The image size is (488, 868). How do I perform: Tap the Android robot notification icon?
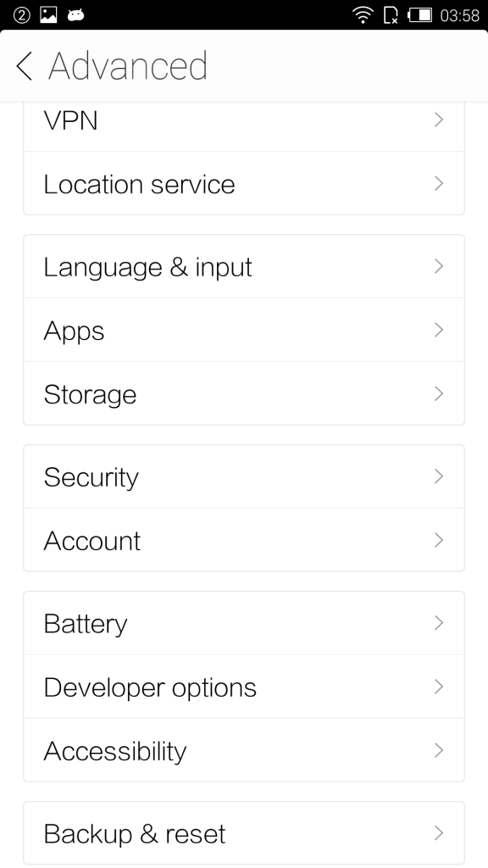pyautogui.click(x=75, y=15)
